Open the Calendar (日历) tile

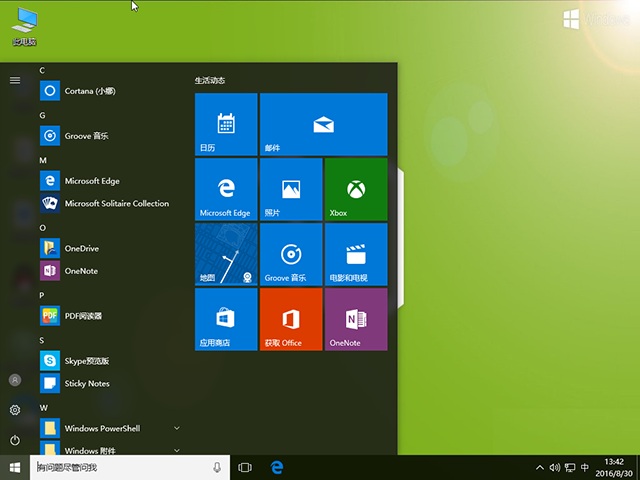[x=226, y=124]
